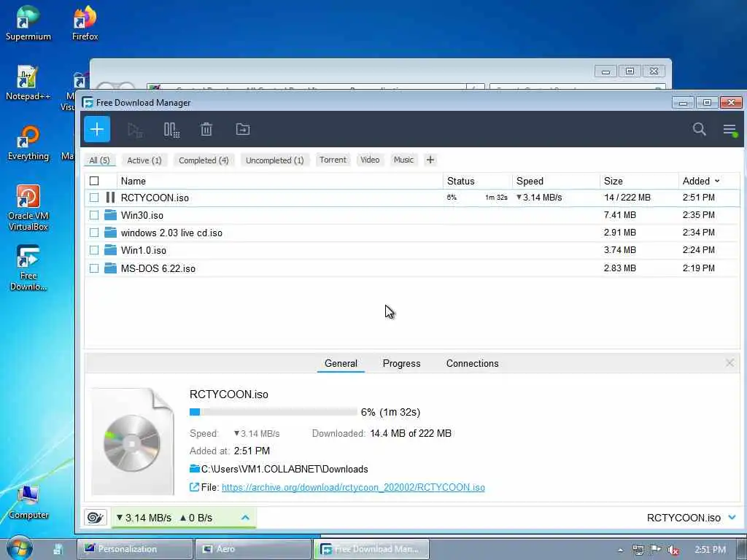Image resolution: width=747 pixels, height=560 pixels.
Task: Click the open-link icon next to File
Action: tap(194, 487)
